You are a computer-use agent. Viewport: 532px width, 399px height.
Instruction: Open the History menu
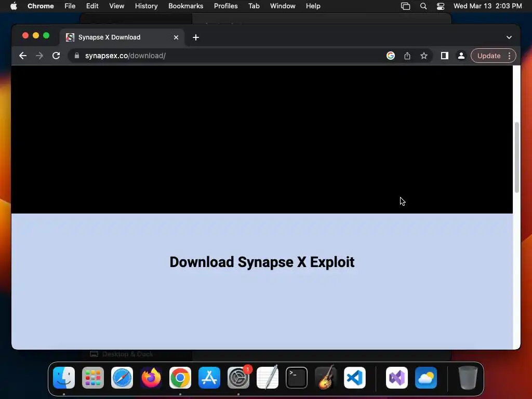pos(146,6)
